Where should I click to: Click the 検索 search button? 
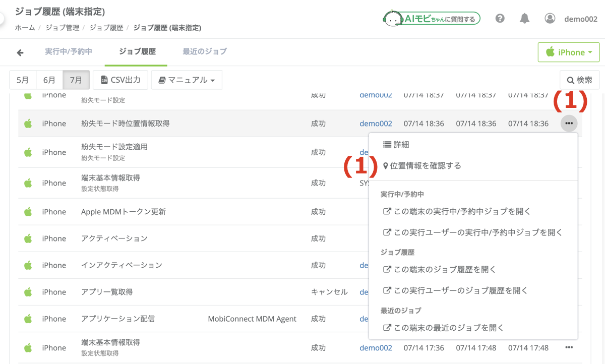coord(580,80)
